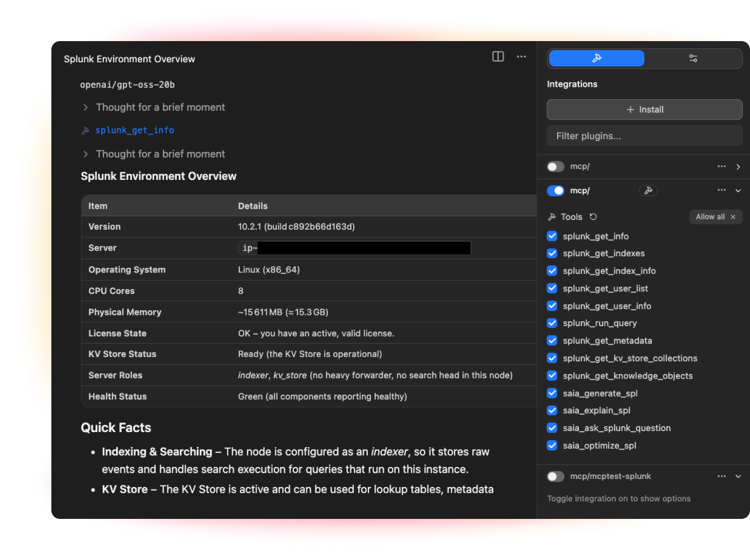The image size is (750, 560).
Task: Open ellipsis menu for the enabled mcp/ integration
Action: click(722, 190)
